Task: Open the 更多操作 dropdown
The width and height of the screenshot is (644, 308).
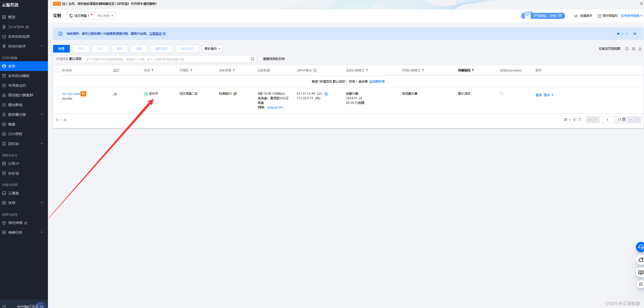Action: click(212, 49)
